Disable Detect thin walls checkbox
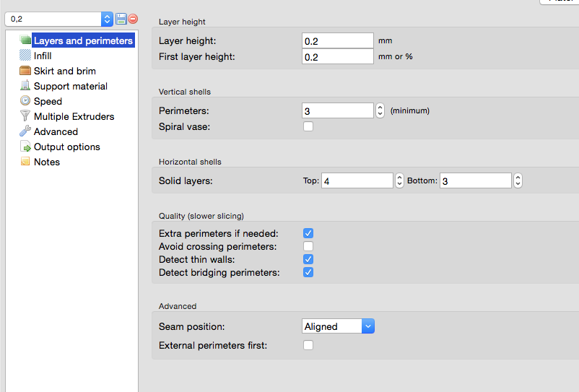579x392 pixels. [x=308, y=259]
